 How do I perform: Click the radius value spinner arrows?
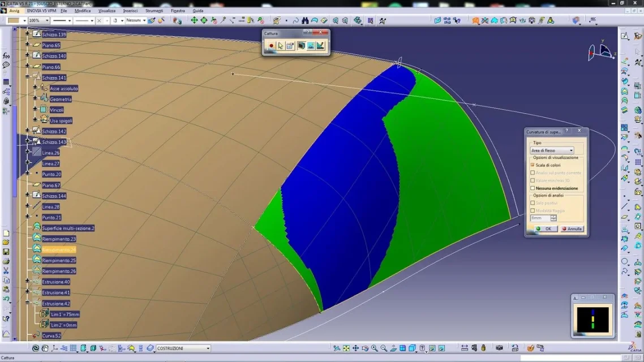553,218
